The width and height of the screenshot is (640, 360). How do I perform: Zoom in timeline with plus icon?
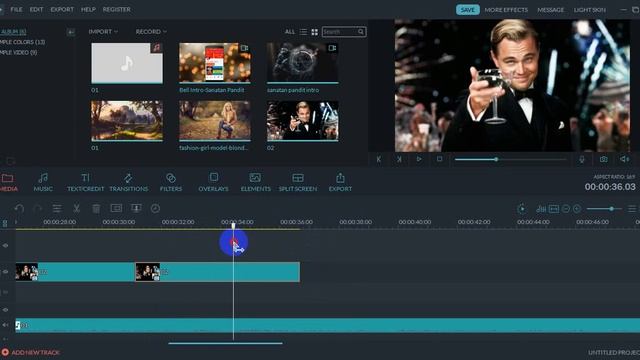tap(577, 209)
